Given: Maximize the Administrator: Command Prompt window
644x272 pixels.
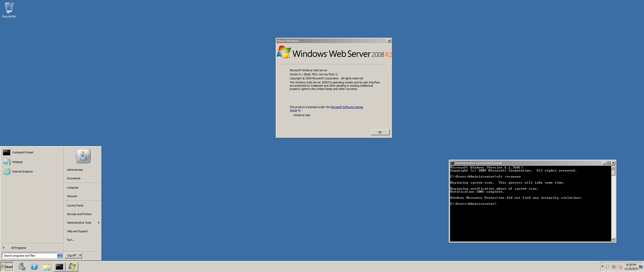Looking at the screenshot, I should click(609, 163).
